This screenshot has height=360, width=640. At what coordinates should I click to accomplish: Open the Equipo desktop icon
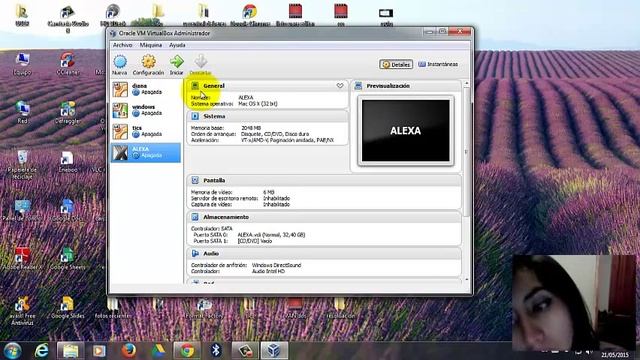click(22, 64)
